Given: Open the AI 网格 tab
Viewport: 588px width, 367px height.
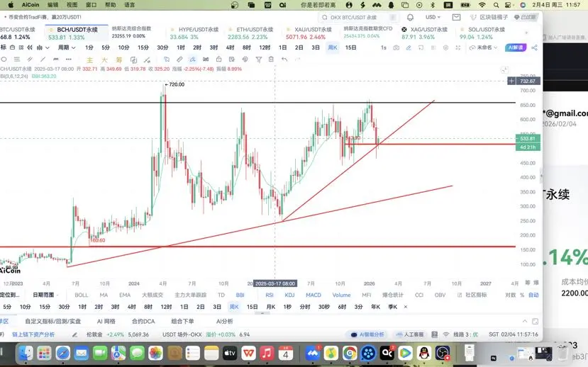Looking at the screenshot, I should 106,322.
